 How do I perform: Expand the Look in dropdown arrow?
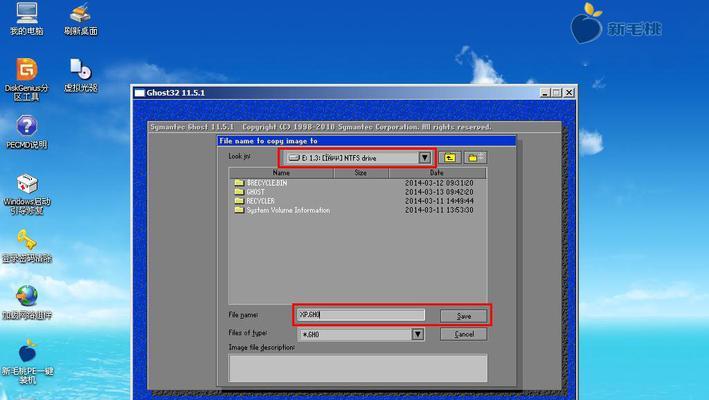coord(424,158)
